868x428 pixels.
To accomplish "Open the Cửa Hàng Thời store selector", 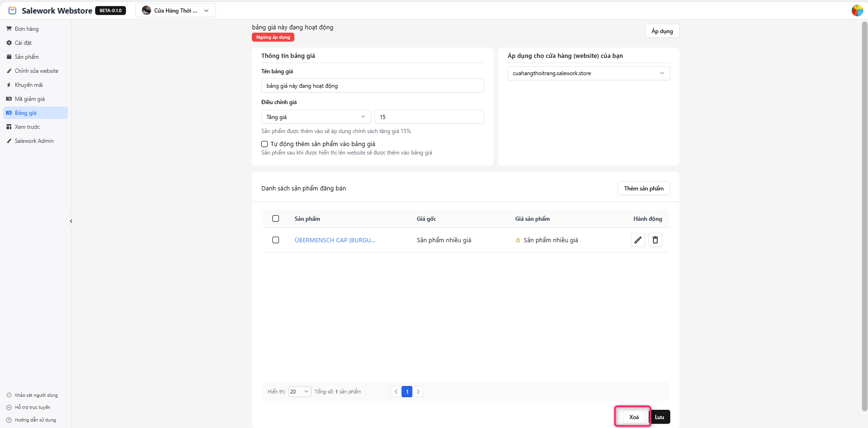I will point(175,10).
